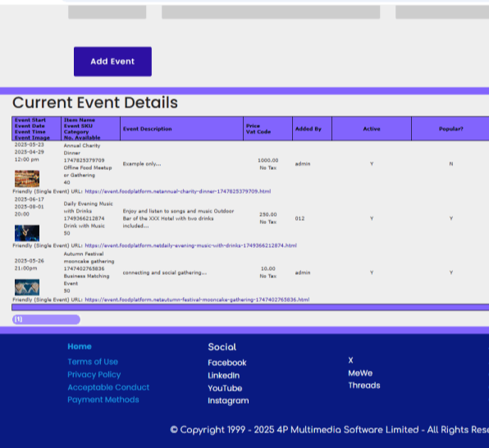Open Payment Methods footer link
Image resolution: width=489 pixels, height=448 pixels.
click(103, 400)
